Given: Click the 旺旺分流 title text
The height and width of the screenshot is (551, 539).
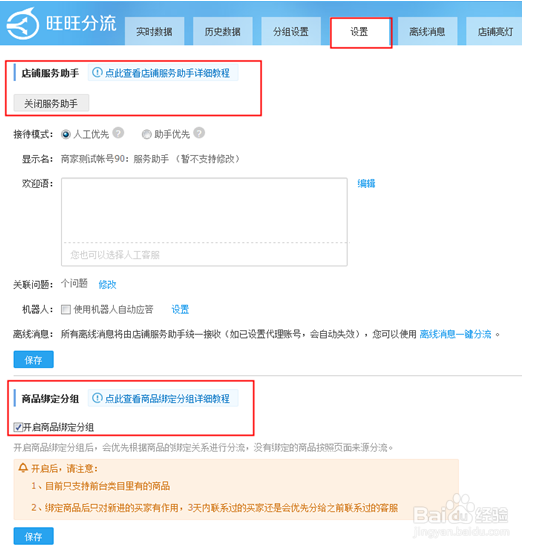Looking at the screenshot, I should coord(81,24).
